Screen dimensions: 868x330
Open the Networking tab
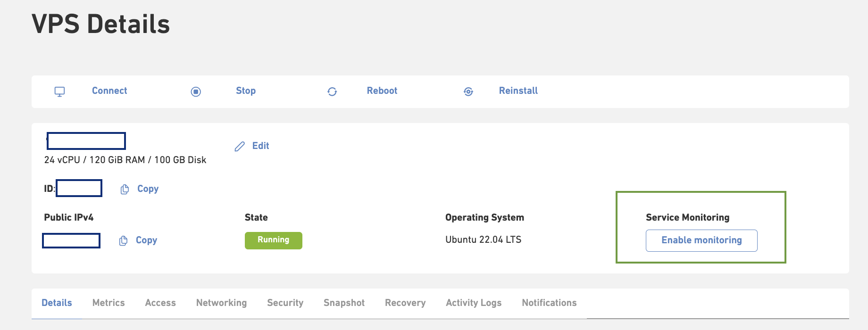coord(221,303)
